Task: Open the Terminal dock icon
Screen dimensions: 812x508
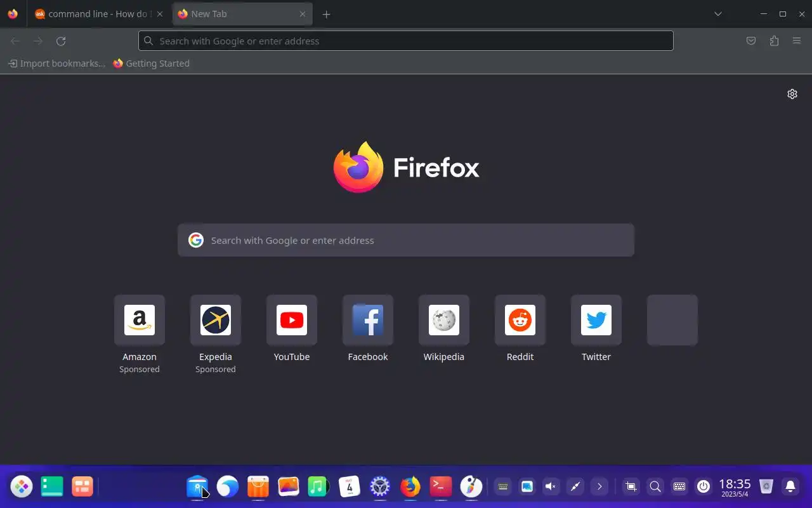Action: [441, 486]
